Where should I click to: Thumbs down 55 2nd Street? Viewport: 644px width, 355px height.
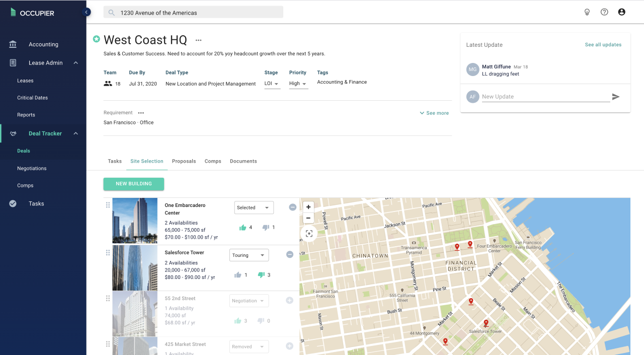coord(261,321)
